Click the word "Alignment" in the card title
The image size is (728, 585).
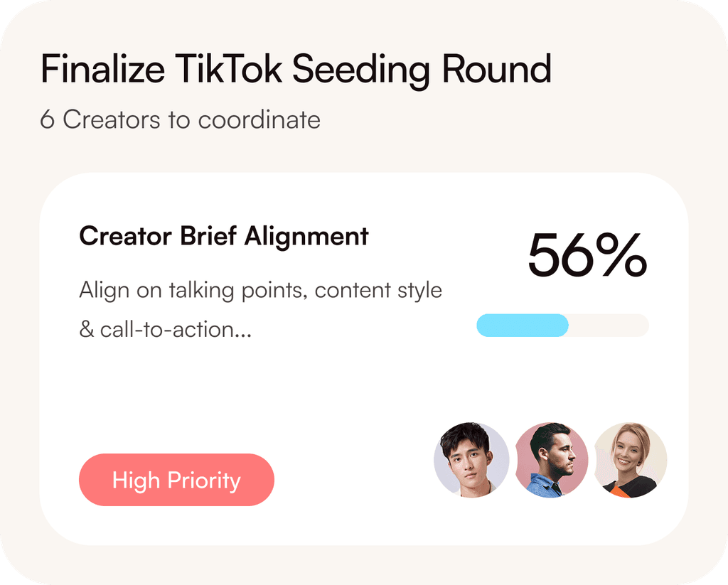pyautogui.click(x=306, y=236)
